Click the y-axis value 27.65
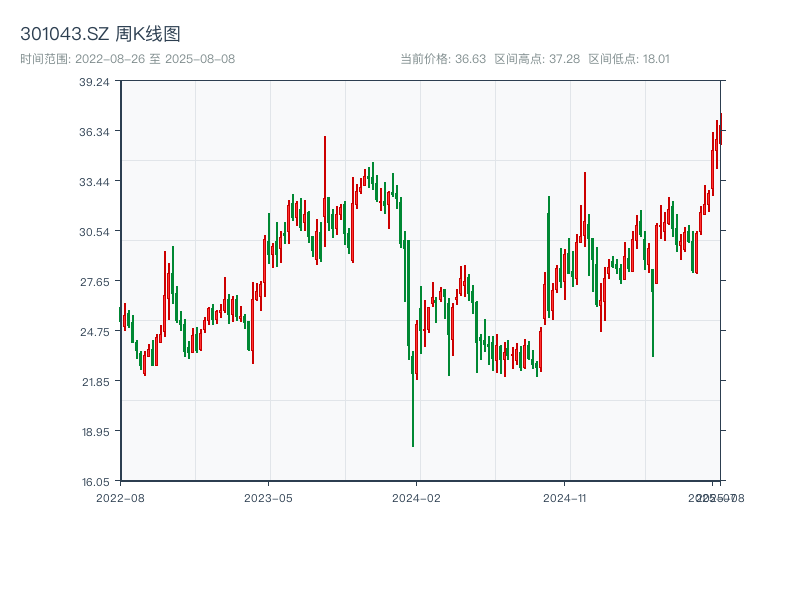Screen dimensions: 800x600 pos(94,282)
